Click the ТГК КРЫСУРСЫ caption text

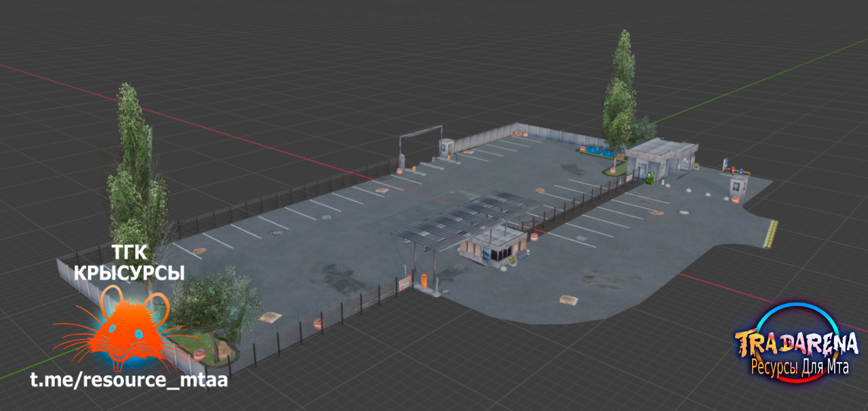click(x=128, y=264)
